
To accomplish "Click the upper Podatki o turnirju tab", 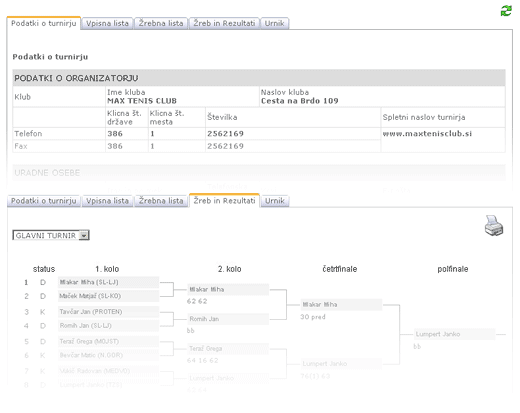I will (44, 23).
